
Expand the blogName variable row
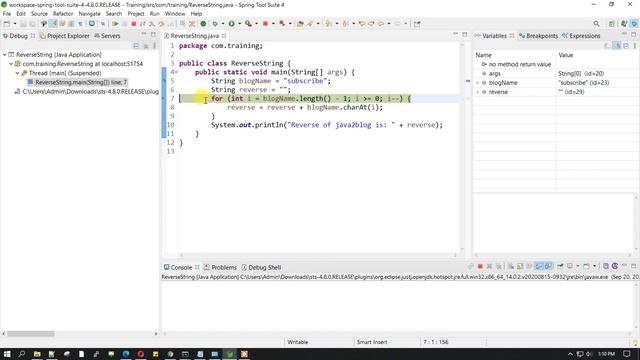tap(477, 82)
